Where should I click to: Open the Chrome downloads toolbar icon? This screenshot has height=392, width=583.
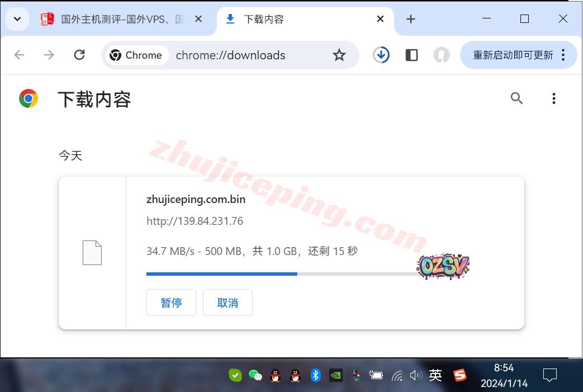pyautogui.click(x=381, y=55)
